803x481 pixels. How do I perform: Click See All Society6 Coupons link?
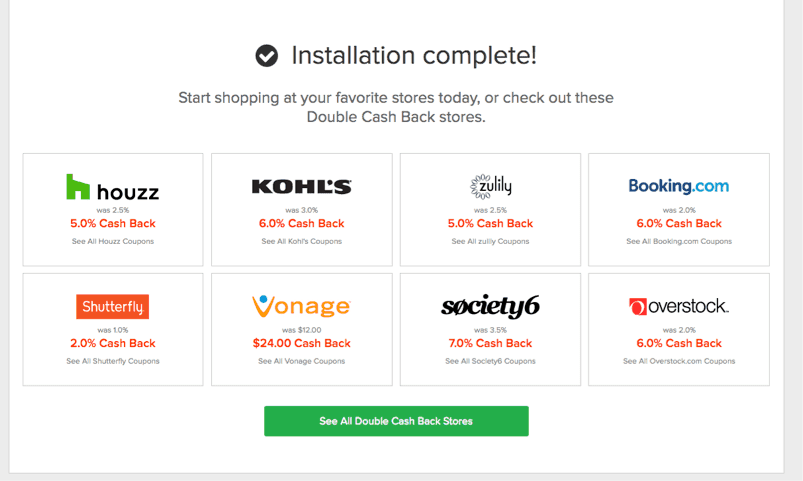click(x=490, y=361)
